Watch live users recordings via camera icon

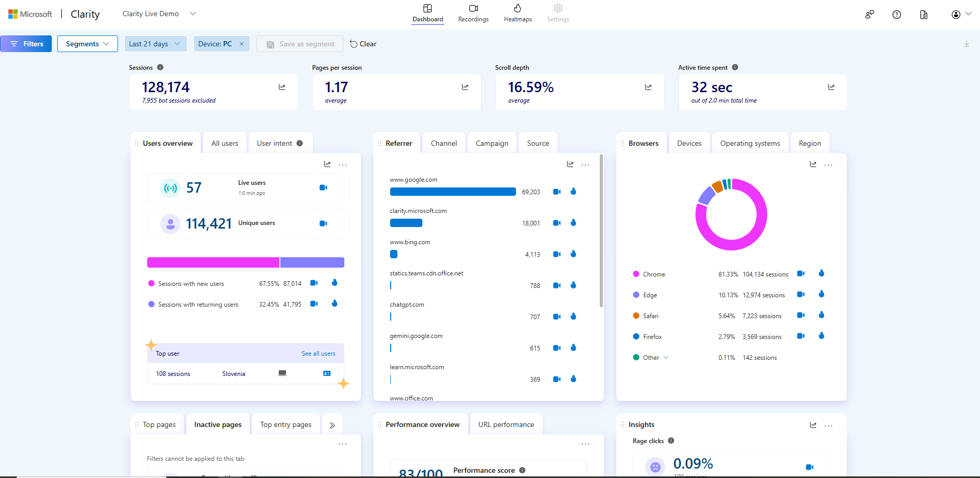[x=324, y=187]
